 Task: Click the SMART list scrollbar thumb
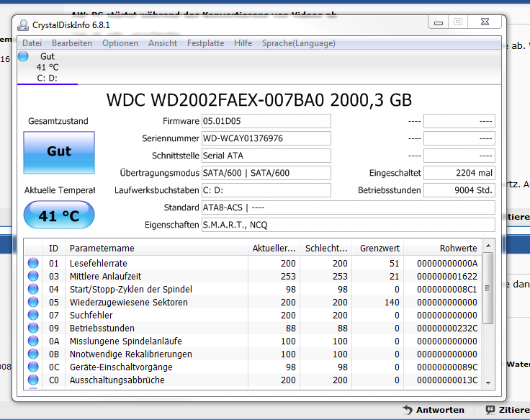[488, 288]
